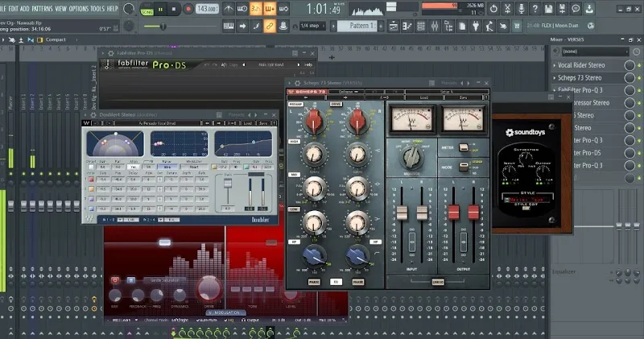The image size is (644, 339).
Task: Click the EQ button at Scheps 73 bottom
Action: point(336,283)
